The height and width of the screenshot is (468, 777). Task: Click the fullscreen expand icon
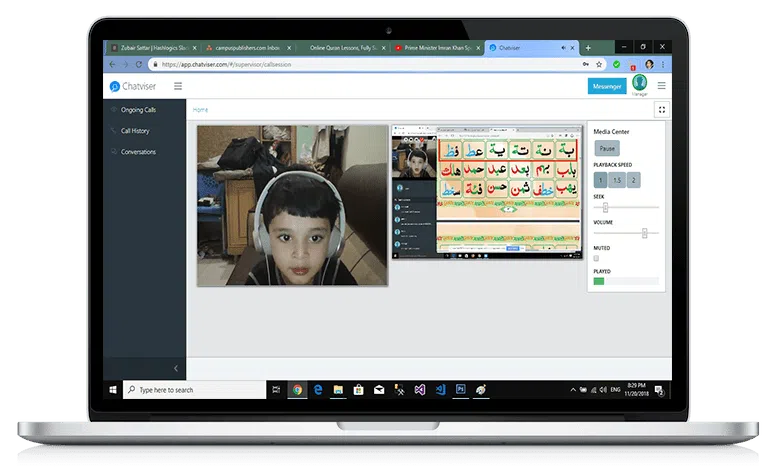point(661,110)
